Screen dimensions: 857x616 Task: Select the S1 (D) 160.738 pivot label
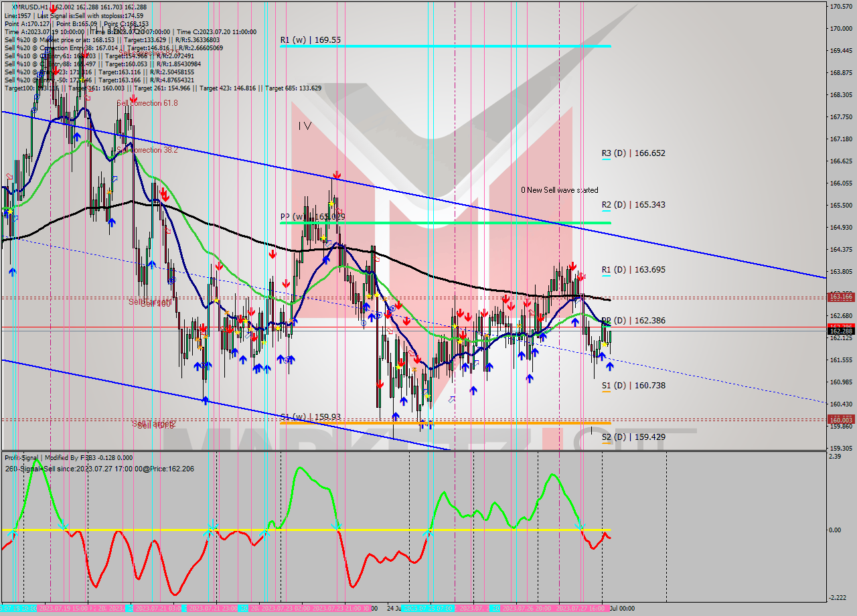[633, 386]
